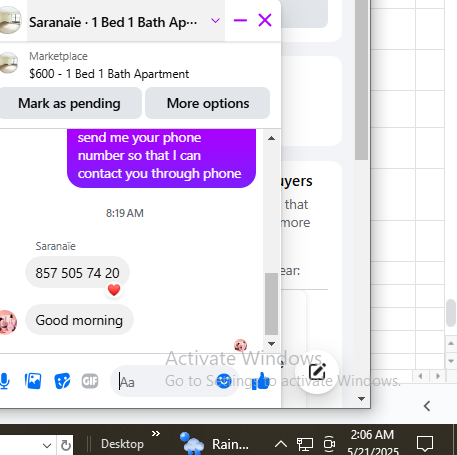Click the browser page scrollbar thumb
Image resolution: width=457 pixels, height=455 pixels.
(361, 80)
